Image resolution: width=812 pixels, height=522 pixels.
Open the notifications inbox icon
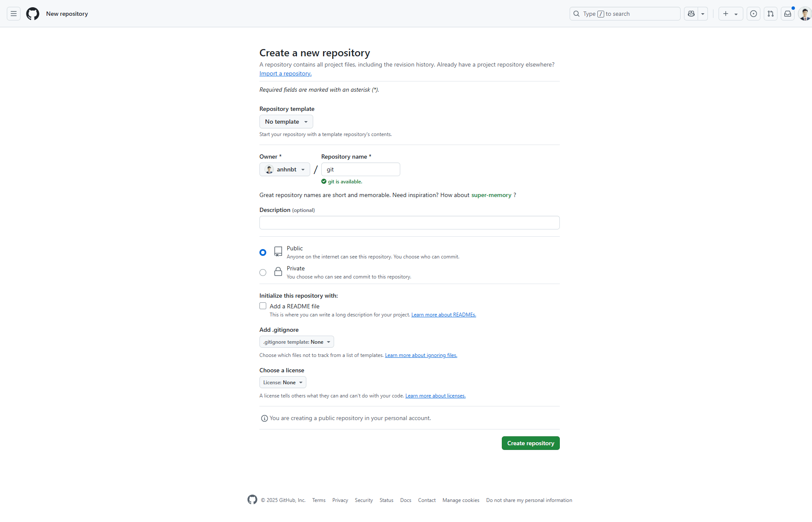coord(787,14)
